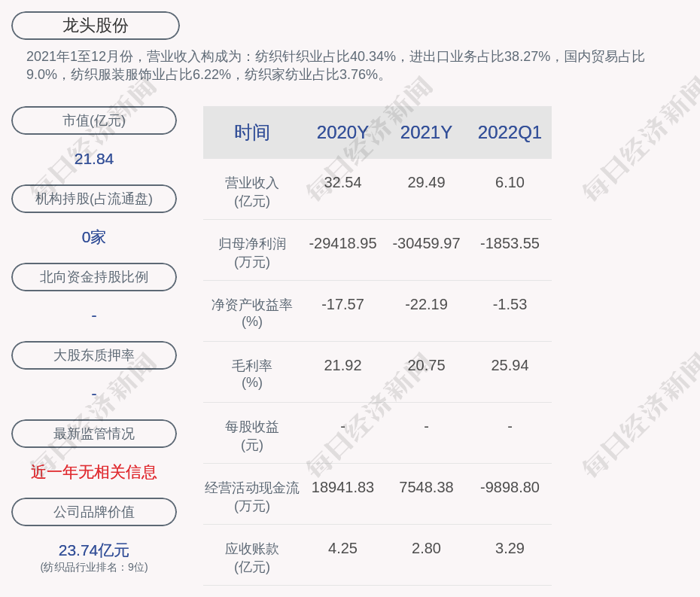700x597 pixels.
Task: Open the 最新监管情况 label
Action: (94, 434)
